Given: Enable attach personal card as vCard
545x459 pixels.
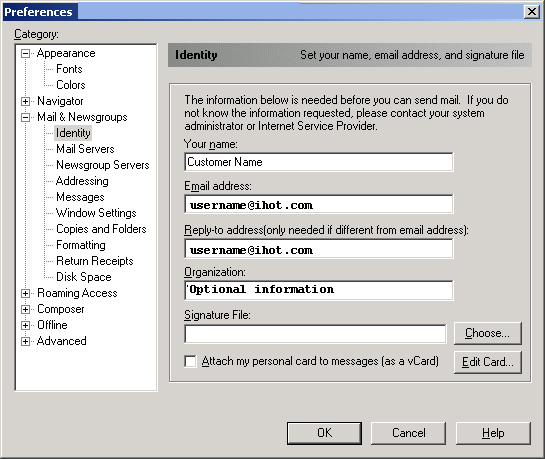Looking at the screenshot, I should [x=190, y=361].
